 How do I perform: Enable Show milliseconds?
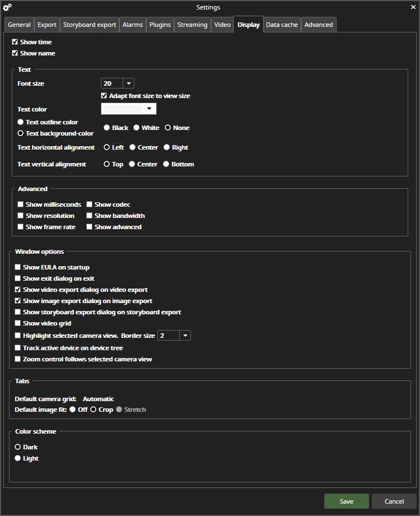pos(21,204)
